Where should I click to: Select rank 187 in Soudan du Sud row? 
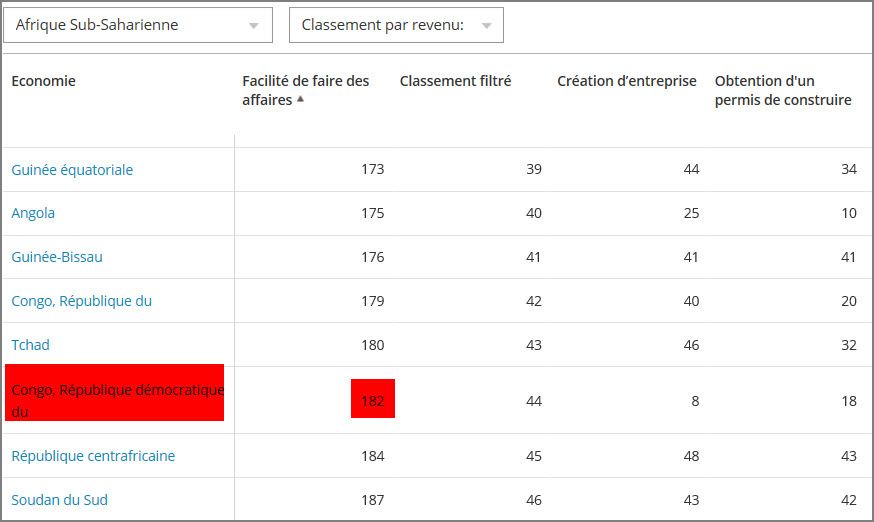tap(372, 500)
